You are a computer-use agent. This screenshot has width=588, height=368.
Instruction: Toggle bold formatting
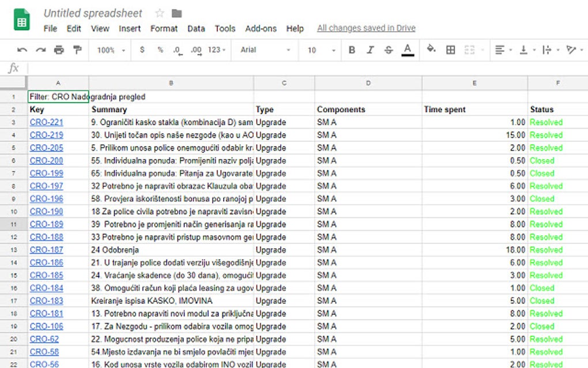(x=352, y=50)
